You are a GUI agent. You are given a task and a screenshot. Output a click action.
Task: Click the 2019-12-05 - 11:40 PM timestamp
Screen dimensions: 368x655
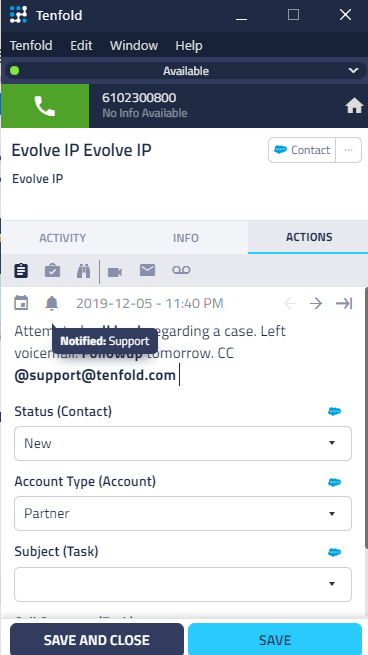tap(150, 303)
